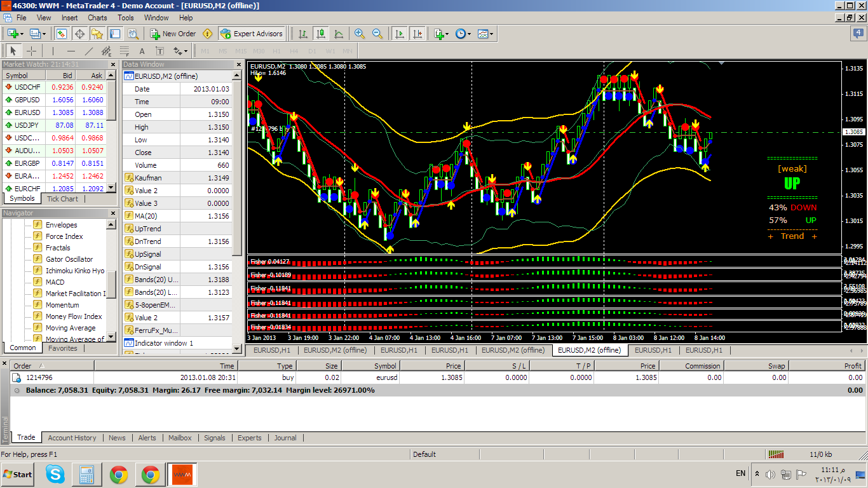Open Calculator from the taskbar
Viewport: 868px width, 488px height.
pos(87,475)
